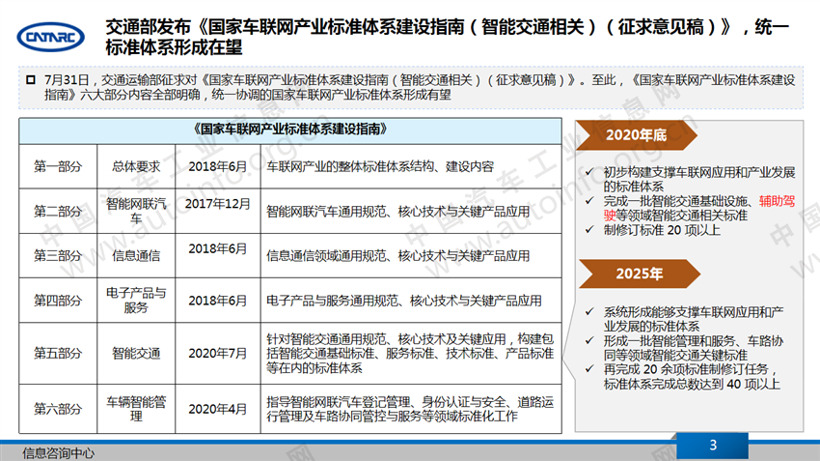Click the 信息通信 cell
The width and height of the screenshot is (820, 461).
coord(136,256)
